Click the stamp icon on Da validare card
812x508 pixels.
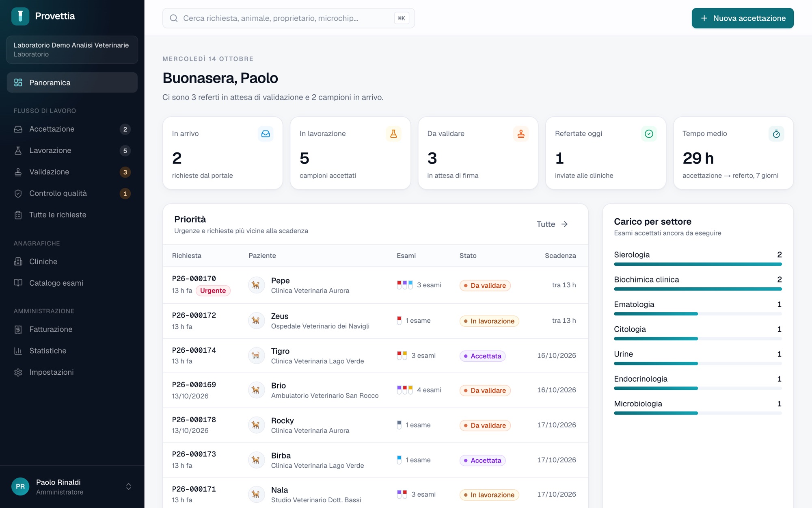coord(521,134)
